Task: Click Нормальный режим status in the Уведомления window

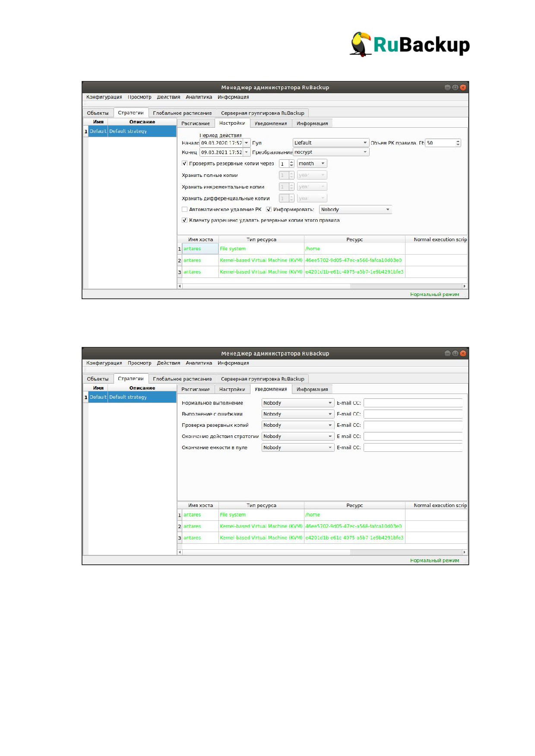Action: pyautogui.click(x=434, y=561)
